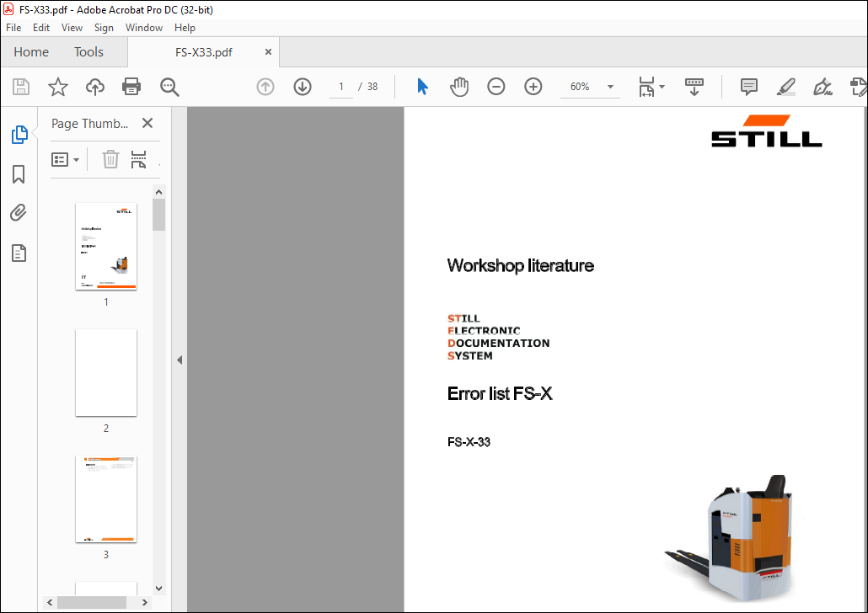This screenshot has height=613, width=868.
Task: Go to previous page arrow
Action: tap(265, 87)
